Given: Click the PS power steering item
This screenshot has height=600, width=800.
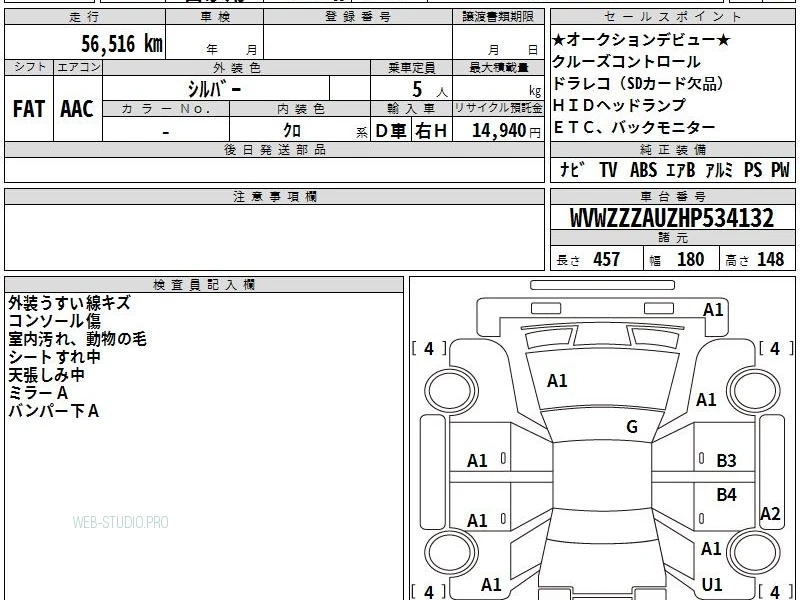Looking at the screenshot, I should point(753,169).
